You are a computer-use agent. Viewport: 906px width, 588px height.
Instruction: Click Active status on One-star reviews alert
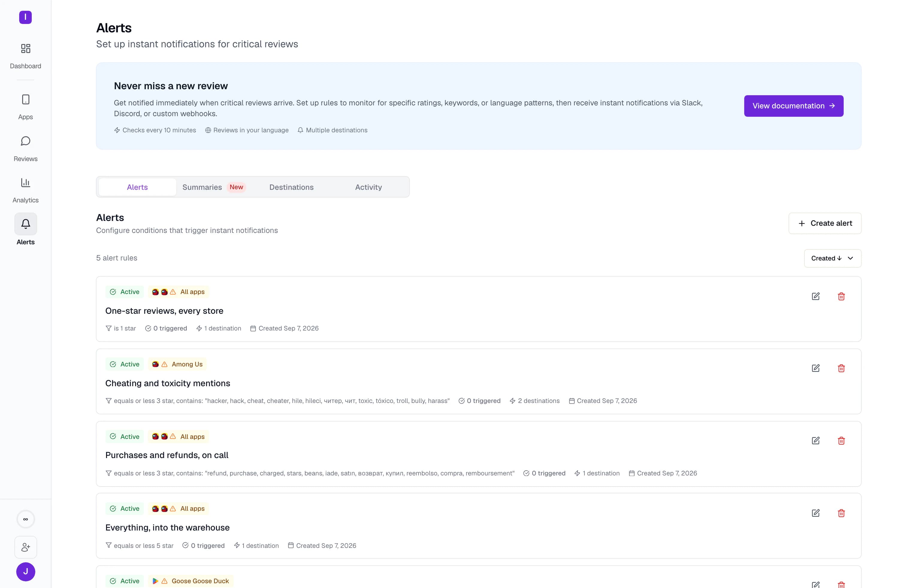124,292
